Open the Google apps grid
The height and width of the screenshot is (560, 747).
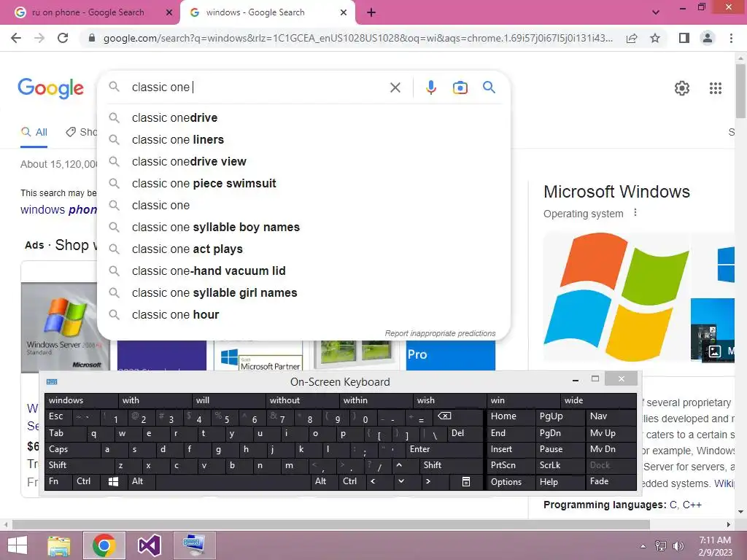tap(715, 88)
